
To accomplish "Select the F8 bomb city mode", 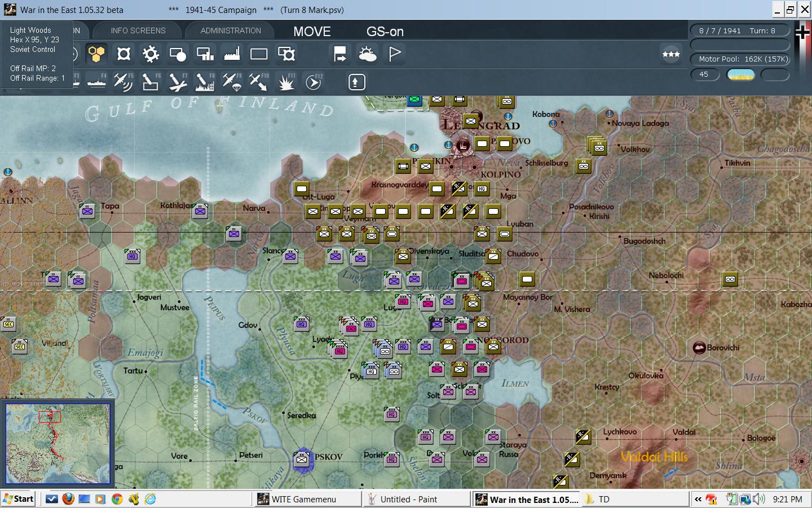I will [205, 82].
